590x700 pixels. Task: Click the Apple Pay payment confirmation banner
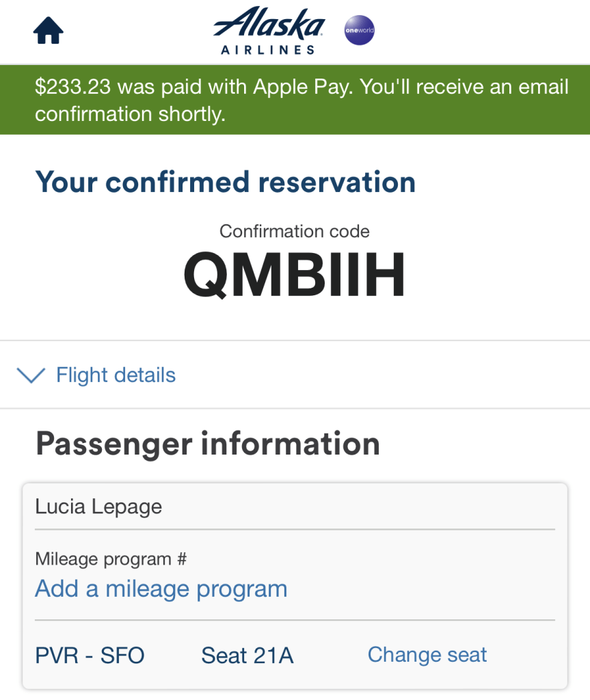[295, 100]
